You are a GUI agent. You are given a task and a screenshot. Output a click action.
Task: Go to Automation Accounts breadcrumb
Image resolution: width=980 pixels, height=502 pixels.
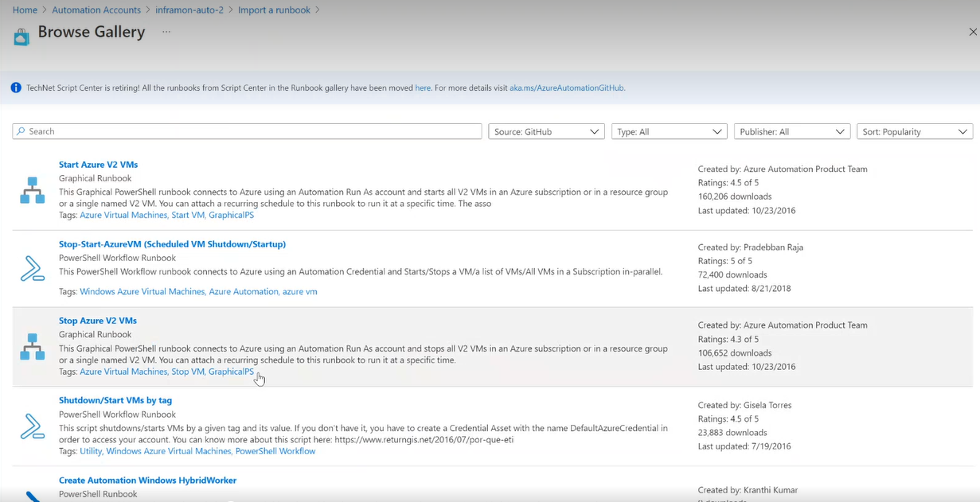[x=96, y=10]
